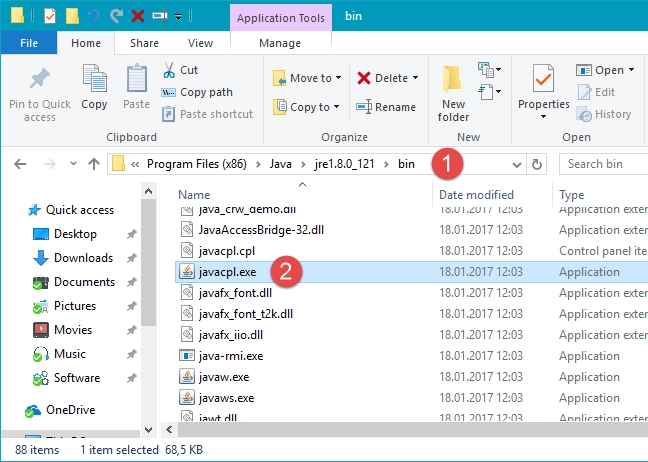The image size is (648, 462).
Task: Expand the address bar history dropdown
Action: [x=517, y=164]
